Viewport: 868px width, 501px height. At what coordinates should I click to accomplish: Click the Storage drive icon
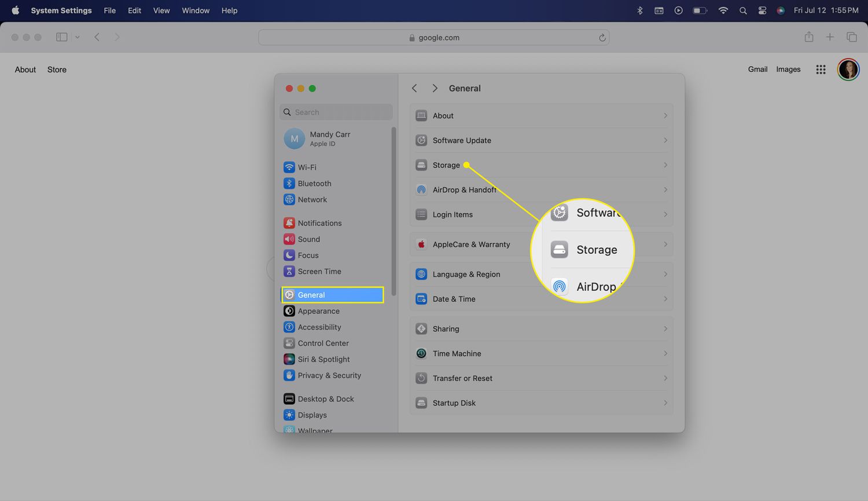pyautogui.click(x=421, y=165)
